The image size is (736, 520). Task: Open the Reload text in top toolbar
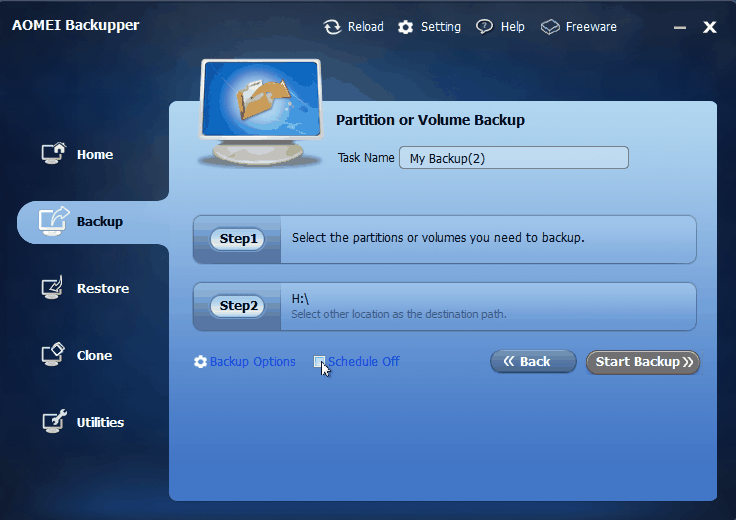pos(366,27)
